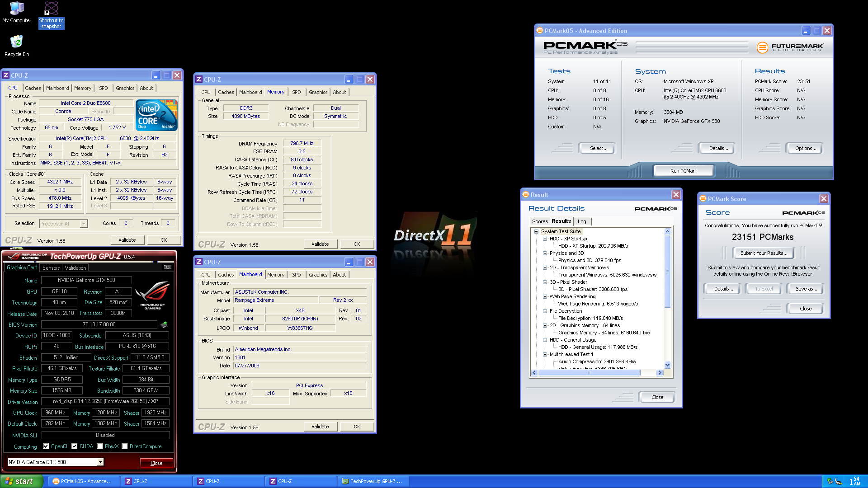Screen dimensions: 868x488
Task: Click the ROG Republic of Gamers logo in GPU-Z
Action: (x=152, y=295)
